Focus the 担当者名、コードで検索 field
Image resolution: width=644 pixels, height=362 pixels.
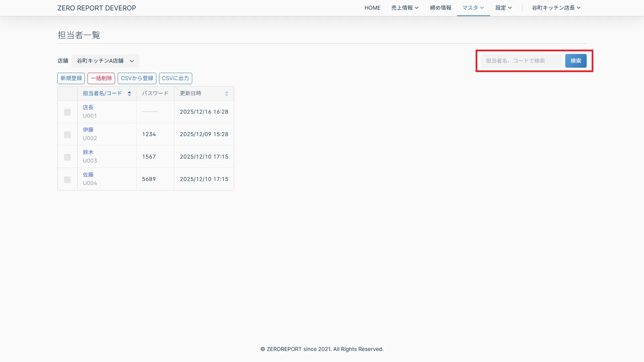[521, 61]
